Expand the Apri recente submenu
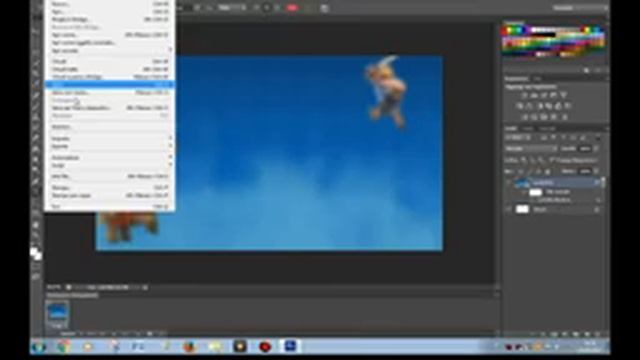The image size is (640, 360). pyautogui.click(x=109, y=51)
